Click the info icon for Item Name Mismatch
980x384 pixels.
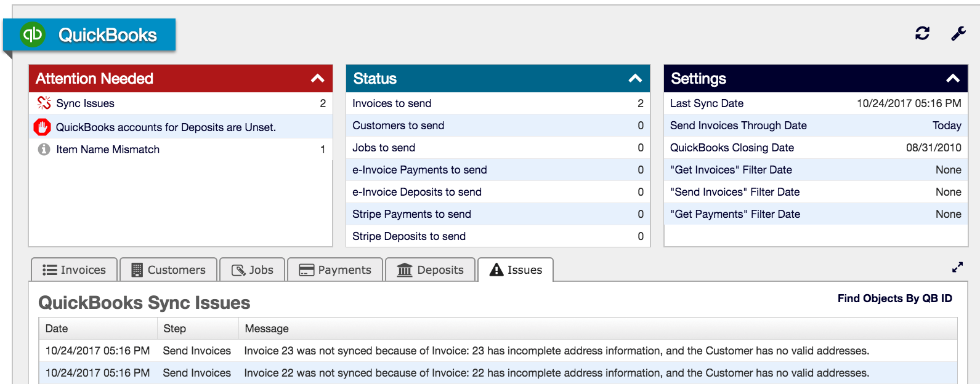[x=44, y=149]
